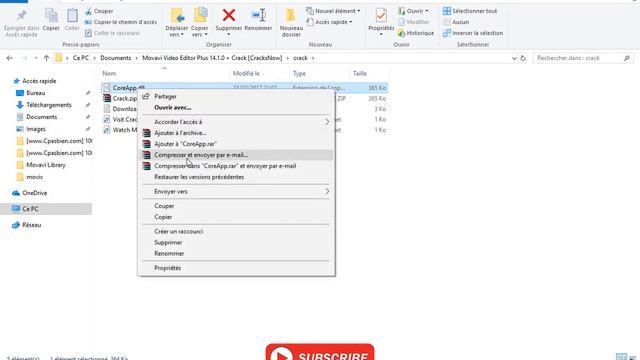Screen dimensions: 640x360
Task: Click Ce PC in address breadcrumb
Action: (x=80, y=58)
